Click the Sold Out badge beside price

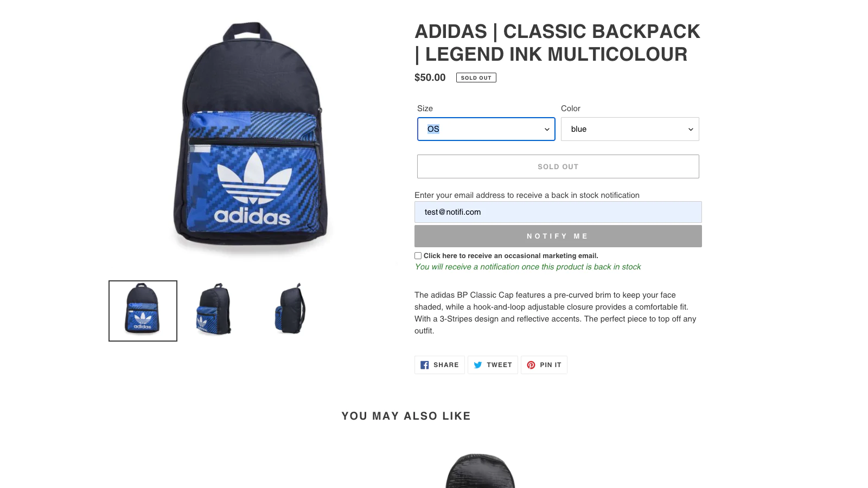(476, 78)
